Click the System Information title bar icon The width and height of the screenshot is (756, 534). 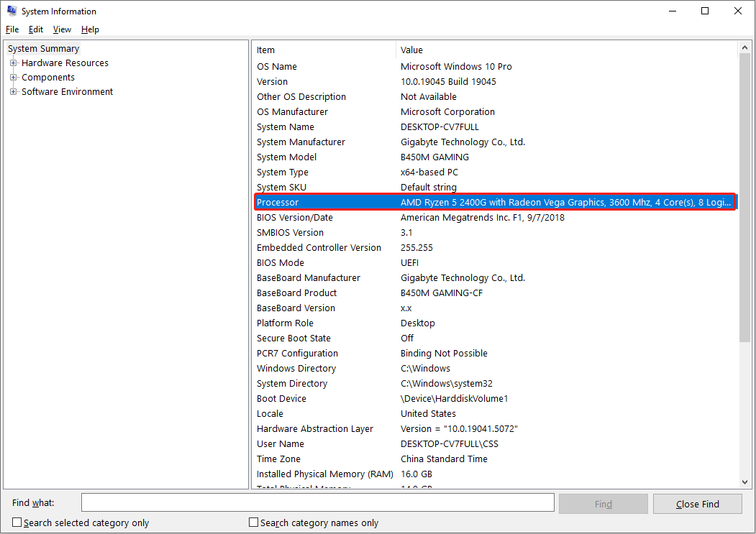pos(12,11)
